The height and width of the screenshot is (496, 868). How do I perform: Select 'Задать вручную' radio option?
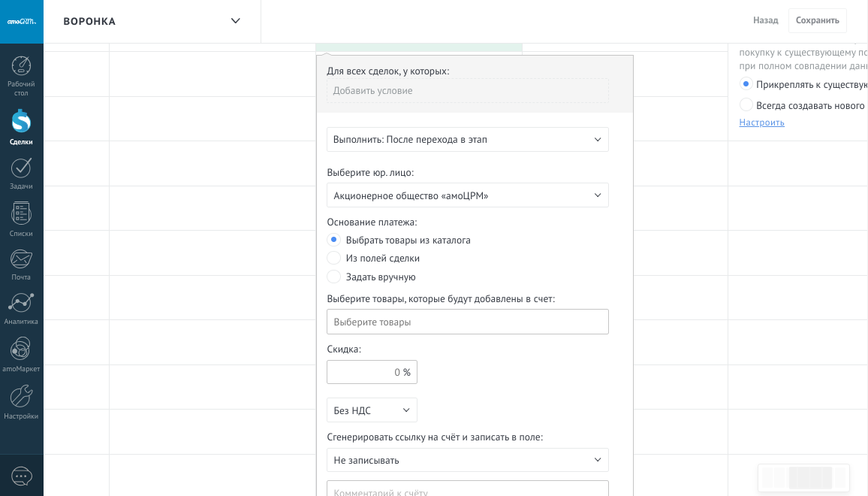tap(334, 277)
